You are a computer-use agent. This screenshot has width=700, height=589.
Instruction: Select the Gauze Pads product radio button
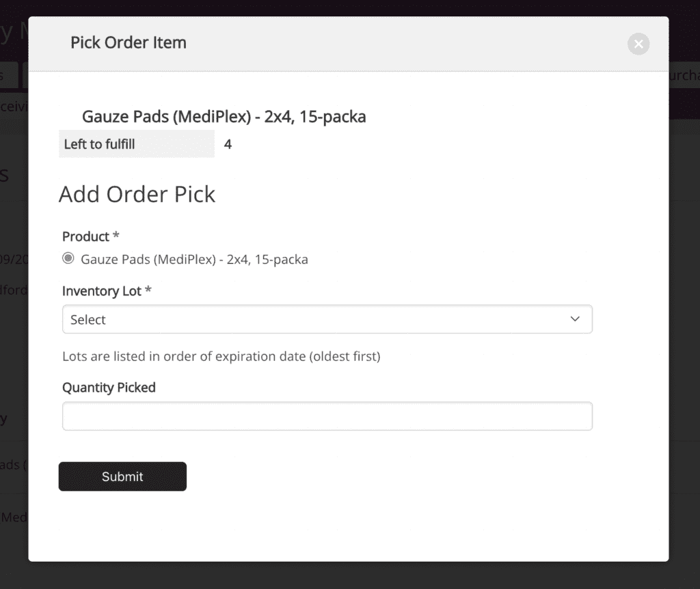tap(68, 259)
